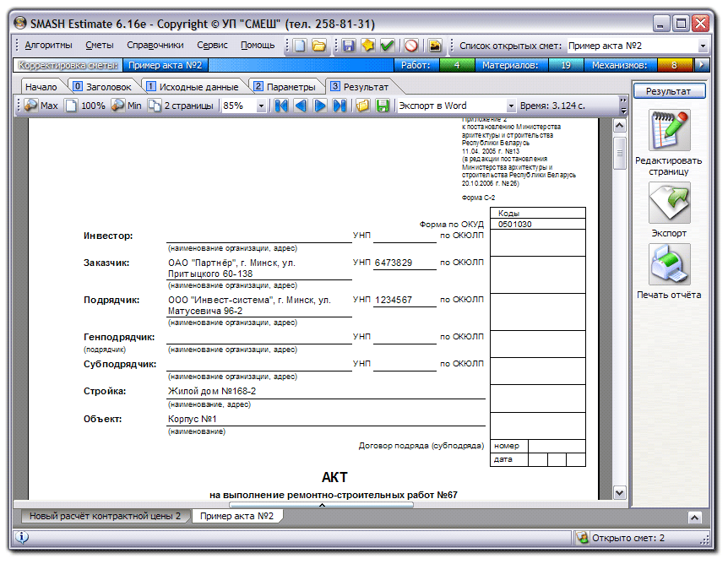Click the code value 0501030

tap(514, 225)
